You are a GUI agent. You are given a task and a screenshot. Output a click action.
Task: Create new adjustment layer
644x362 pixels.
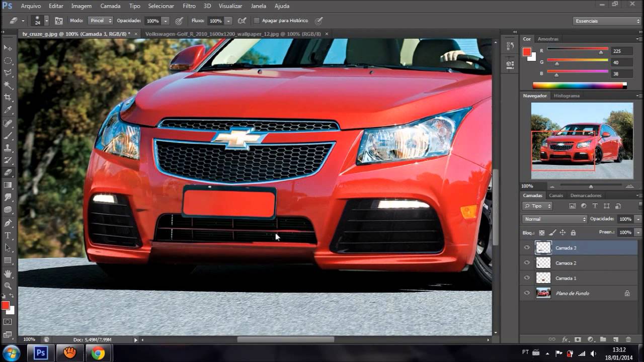pos(590,340)
